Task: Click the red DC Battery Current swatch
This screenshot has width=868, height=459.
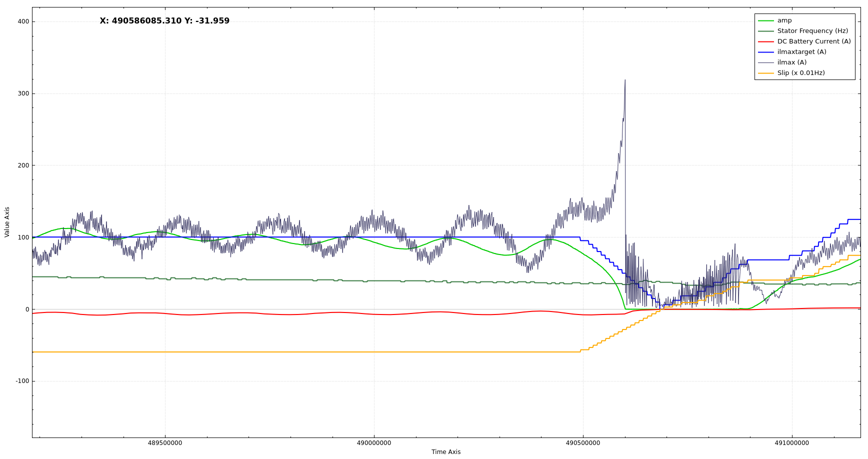Action: pos(765,41)
